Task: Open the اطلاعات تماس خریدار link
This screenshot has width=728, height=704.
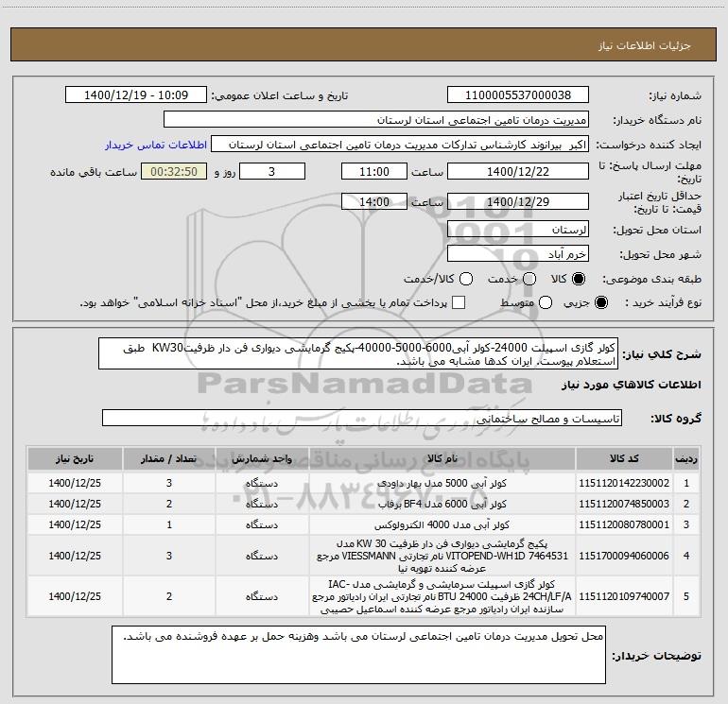Action: [156, 145]
